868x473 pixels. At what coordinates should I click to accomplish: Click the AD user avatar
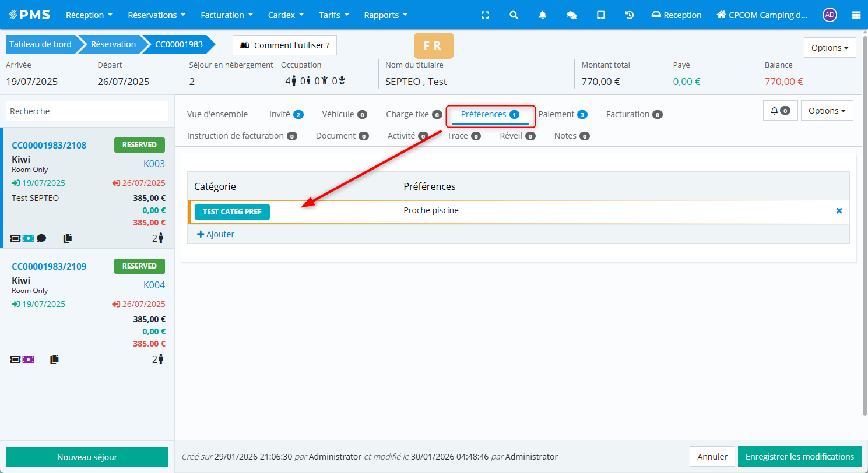(x=830, y=15)
